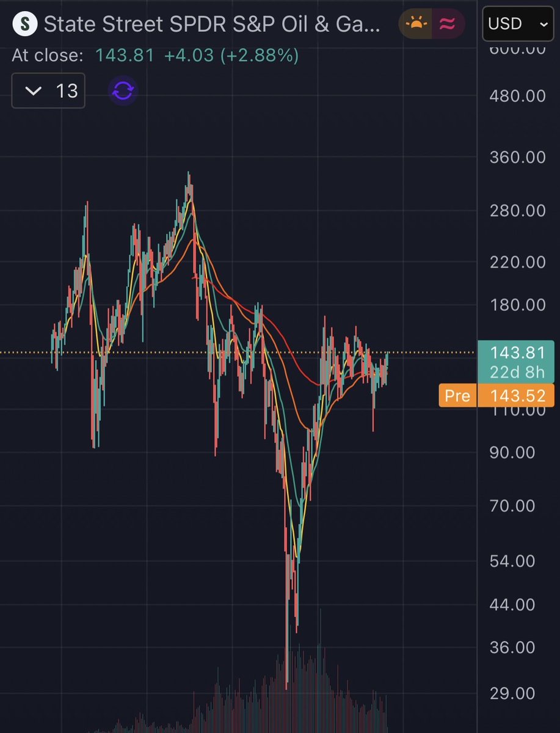Click the +4.03 (+2.88%) change value

pos(231,56)
